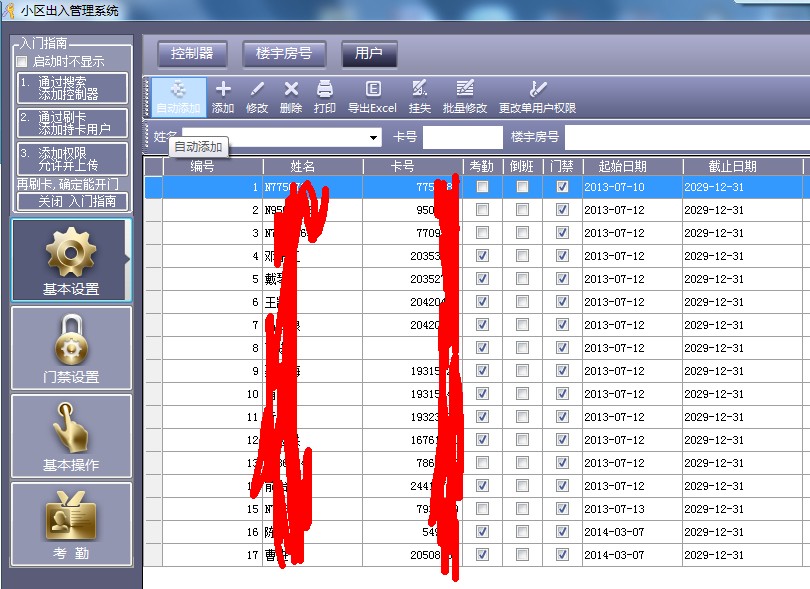Select row number 3 cell
Viewport: 810px width, 589px height.
(x=213, y=233)
